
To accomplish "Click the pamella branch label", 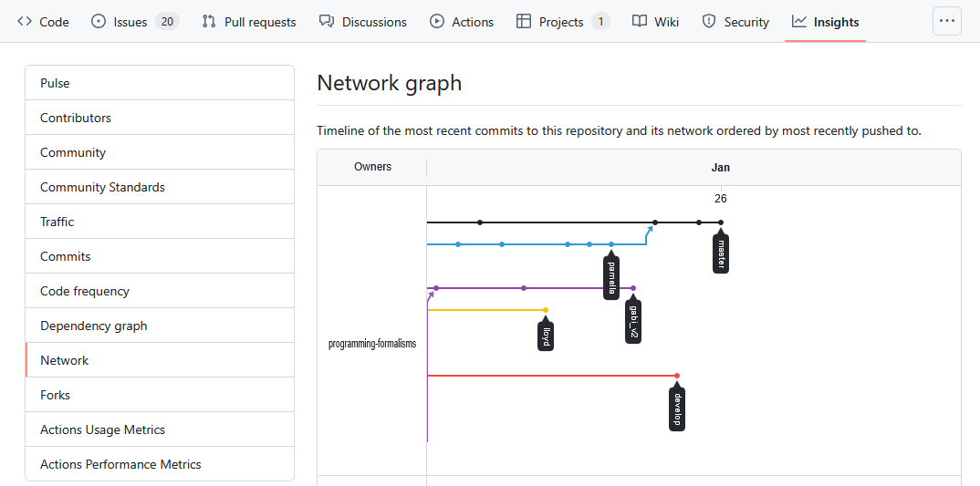I will (611, 277).
